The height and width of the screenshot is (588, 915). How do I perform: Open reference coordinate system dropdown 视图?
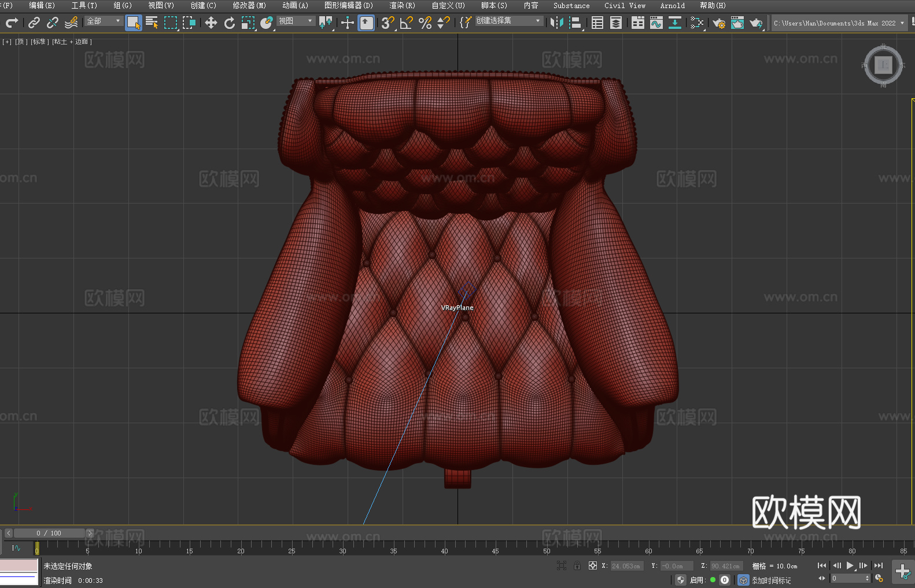[x=296, y=21]
